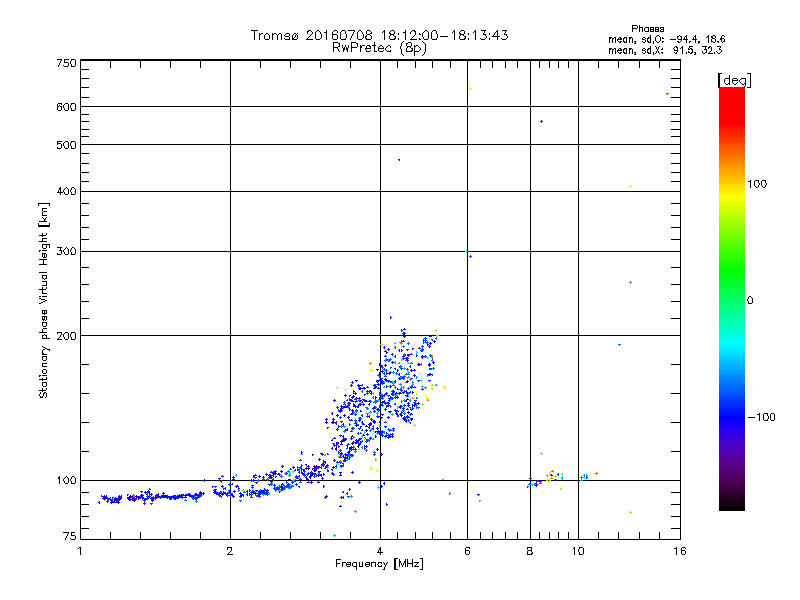Image resolution: width=800 pixels, height=600 pixels.
Task: Click the colorbar tick label '100'
Action: click(757, 184)
